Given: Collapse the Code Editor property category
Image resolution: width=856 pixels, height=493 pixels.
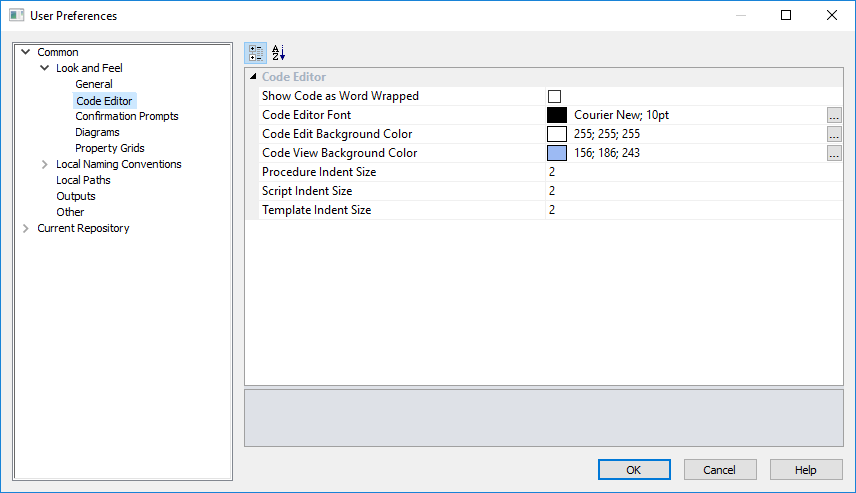Looking at the screenshot, I should click(x=252, y=77).
